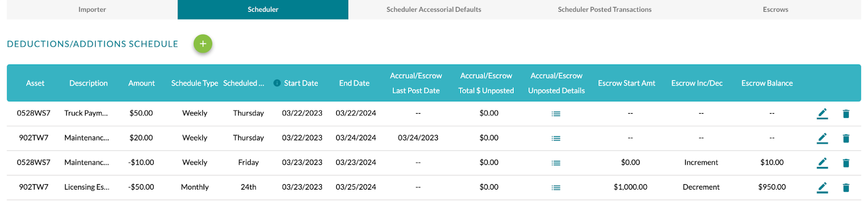This screenshot has height=207, width=868.
Task: Sort table by End Date header
Action: pyautogui.click(x=354, y=83)
